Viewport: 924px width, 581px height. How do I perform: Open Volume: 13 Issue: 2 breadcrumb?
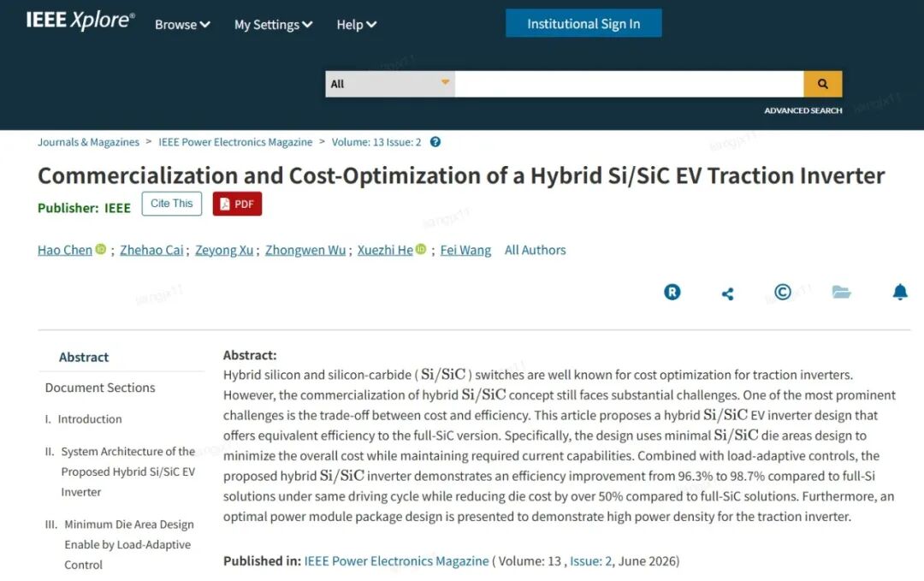(x=376, y=142)
